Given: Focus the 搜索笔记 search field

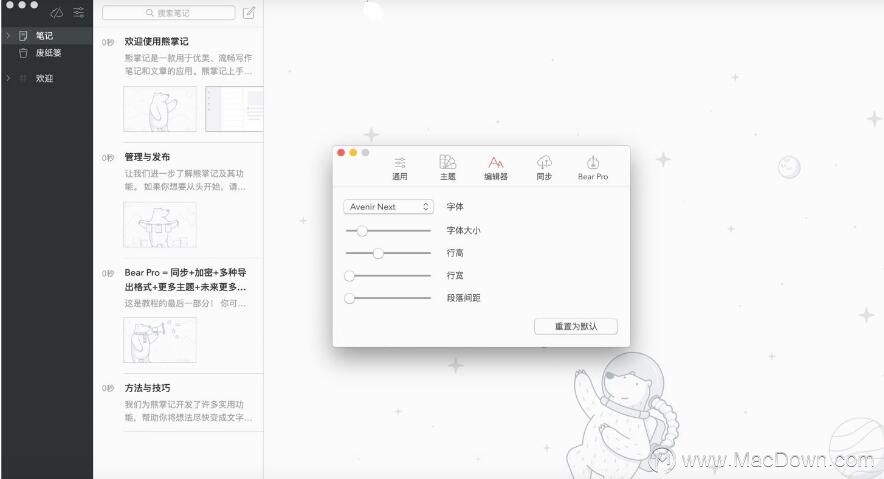Looking at the screenshot, I should pyautogui.click(x=169, y=12).
